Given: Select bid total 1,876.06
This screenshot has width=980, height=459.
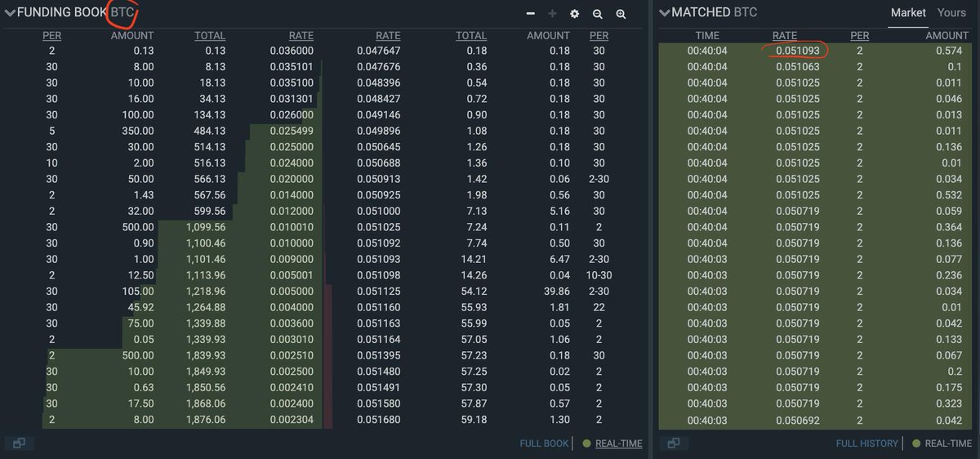Looking at the screenshot, I should pyautogui.click(x=206, y=420).
